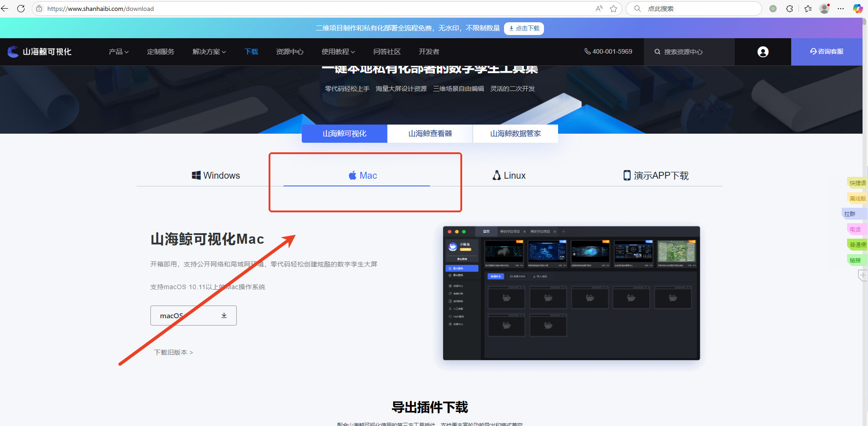Click the address bar URL
Viewport: 868px width, 426px height.
click(x=100, y=9)
